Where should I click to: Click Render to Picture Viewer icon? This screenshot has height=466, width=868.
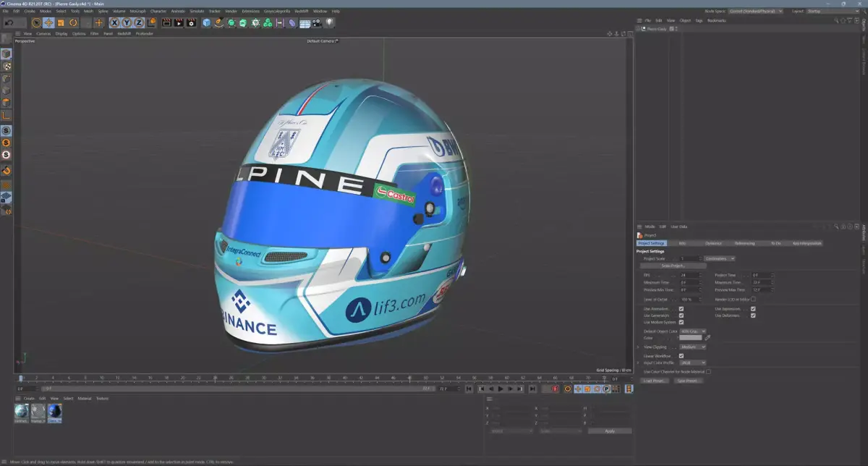[x=179, y=22]
